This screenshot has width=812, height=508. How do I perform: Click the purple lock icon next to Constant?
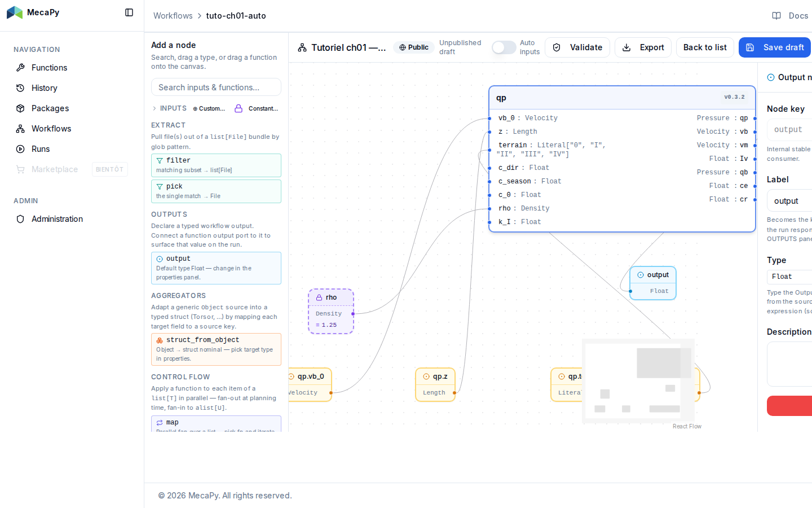239,108
